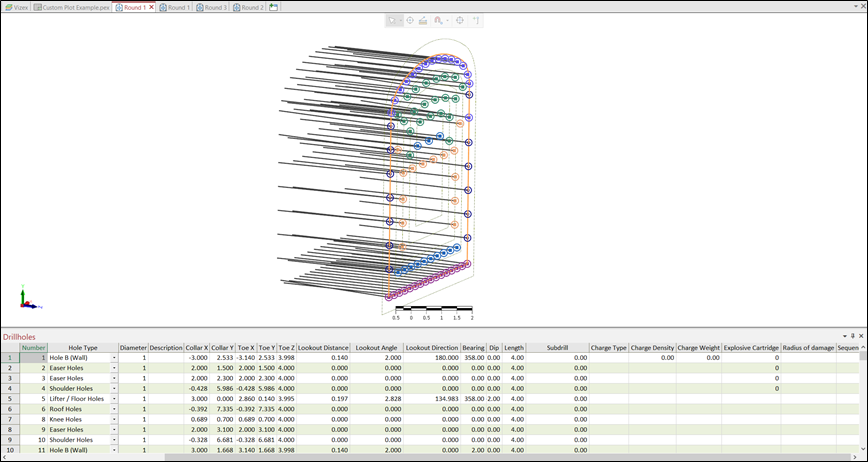Switch to the Round 3 tab

[211, 8]
